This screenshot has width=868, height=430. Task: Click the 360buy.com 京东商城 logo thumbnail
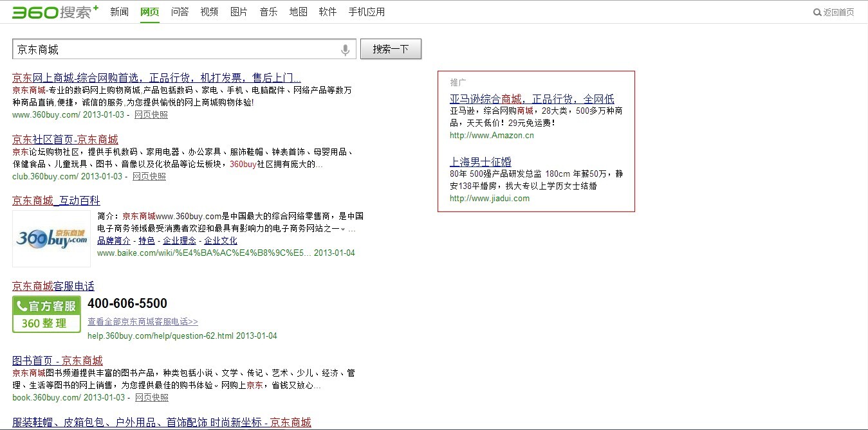[51, 239]
